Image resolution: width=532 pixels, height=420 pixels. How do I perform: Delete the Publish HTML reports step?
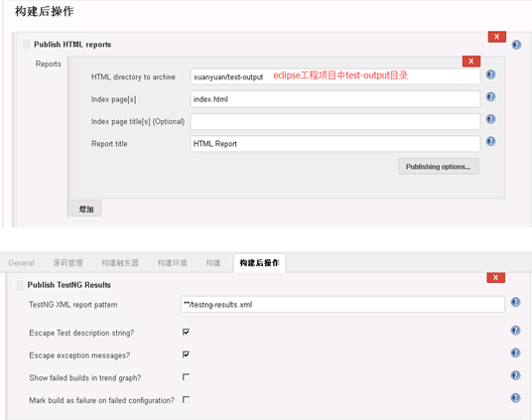[496, 37]
